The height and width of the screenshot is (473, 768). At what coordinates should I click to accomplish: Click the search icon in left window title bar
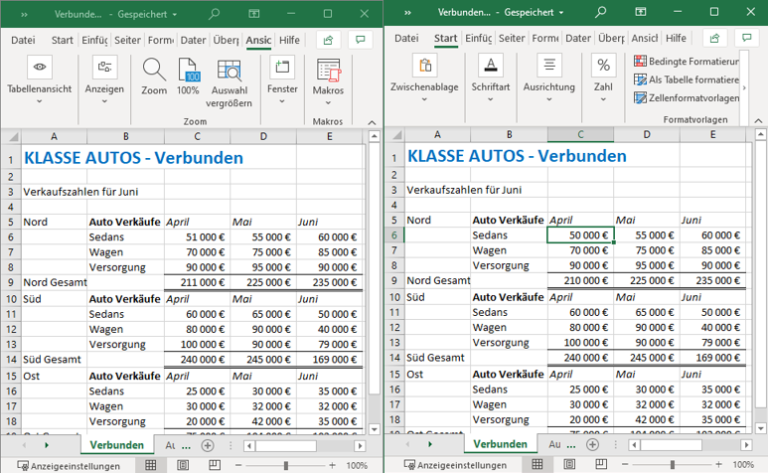click(x=214, y=14)
